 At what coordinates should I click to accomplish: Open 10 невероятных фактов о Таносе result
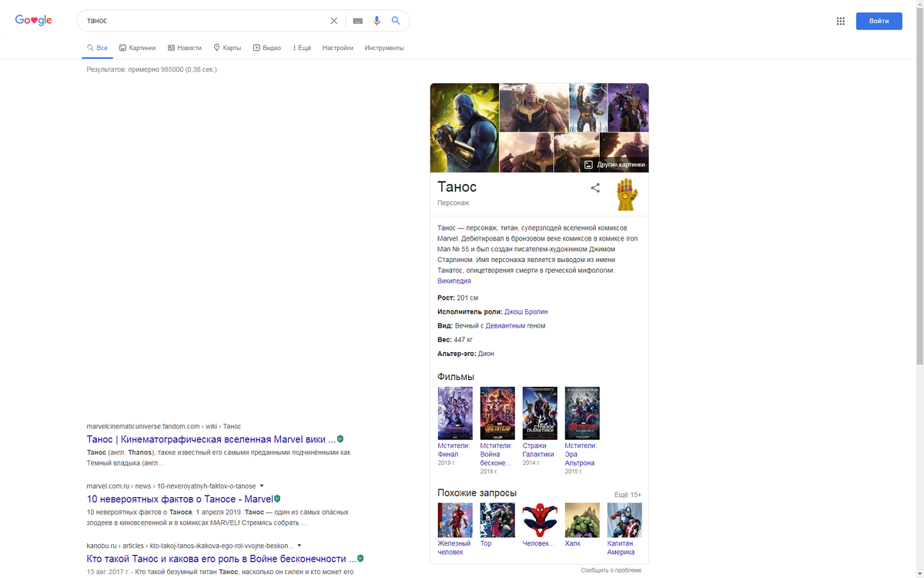point(179,499)
